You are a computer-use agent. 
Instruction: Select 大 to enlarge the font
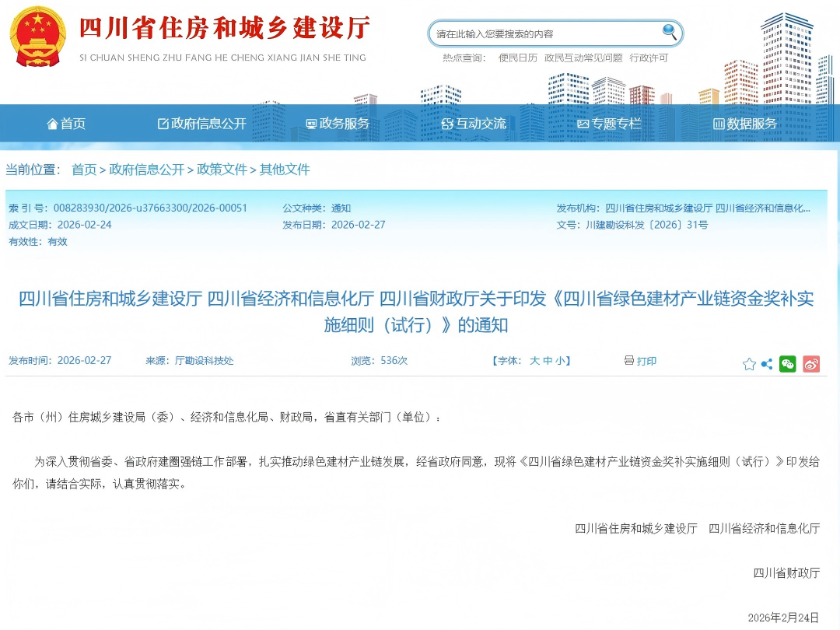click(537, 361)
